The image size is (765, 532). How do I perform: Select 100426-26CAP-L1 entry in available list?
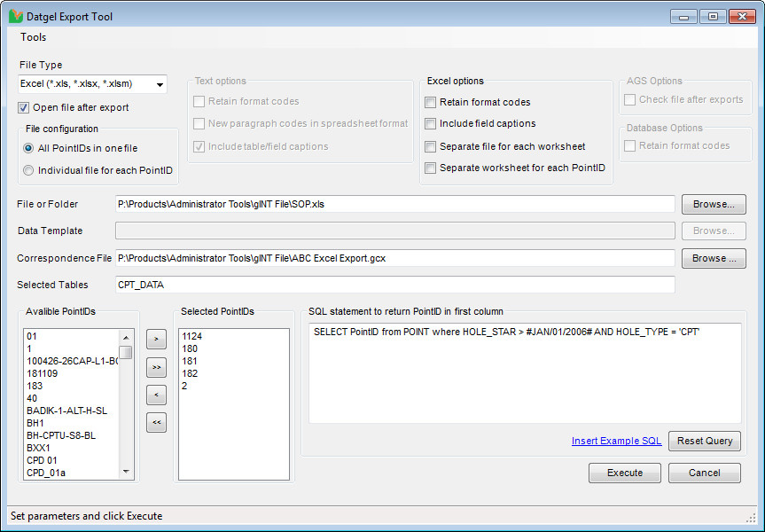coord(72,361)
